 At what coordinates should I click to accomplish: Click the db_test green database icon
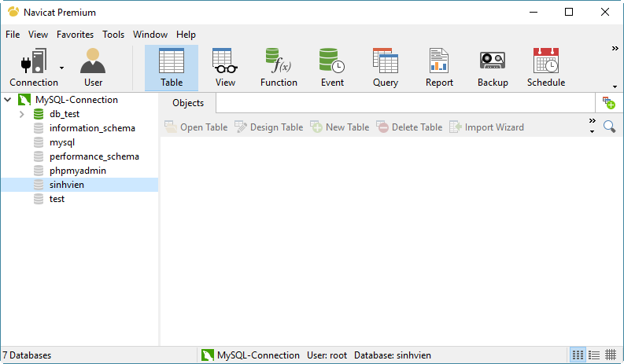[39, 114]
